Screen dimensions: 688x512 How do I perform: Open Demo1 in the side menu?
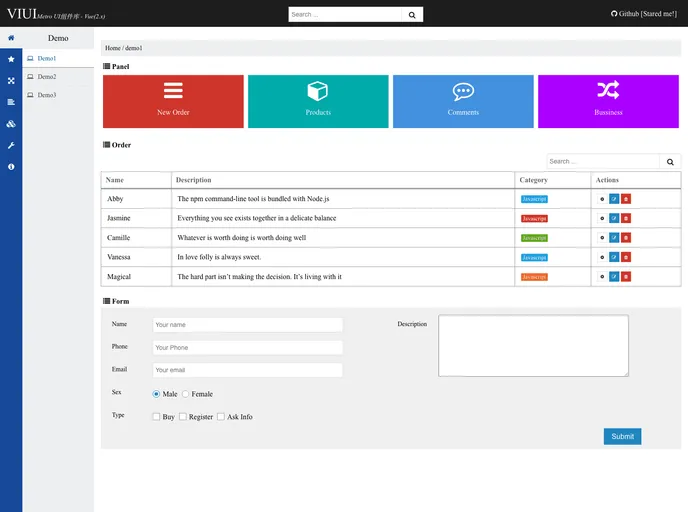coord(58,58)
